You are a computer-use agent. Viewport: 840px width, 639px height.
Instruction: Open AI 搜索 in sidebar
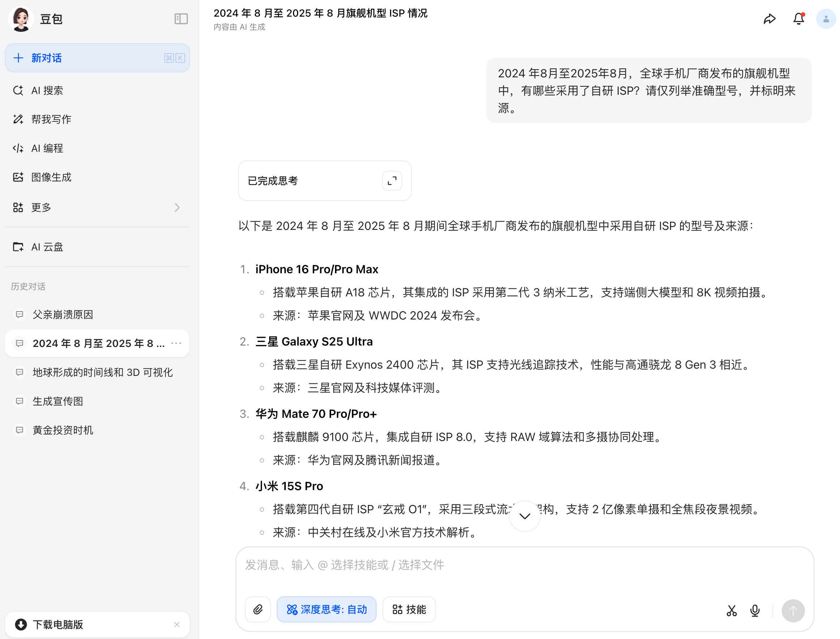[x=47, y=90]
